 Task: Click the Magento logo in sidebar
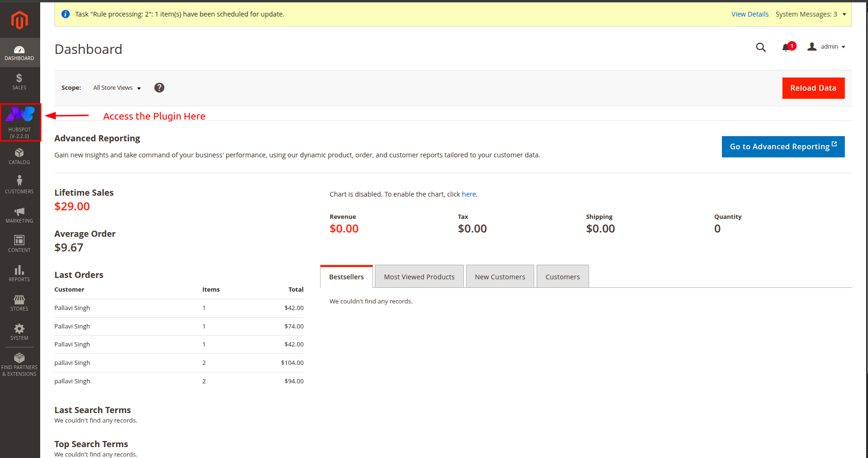point(19,20)
